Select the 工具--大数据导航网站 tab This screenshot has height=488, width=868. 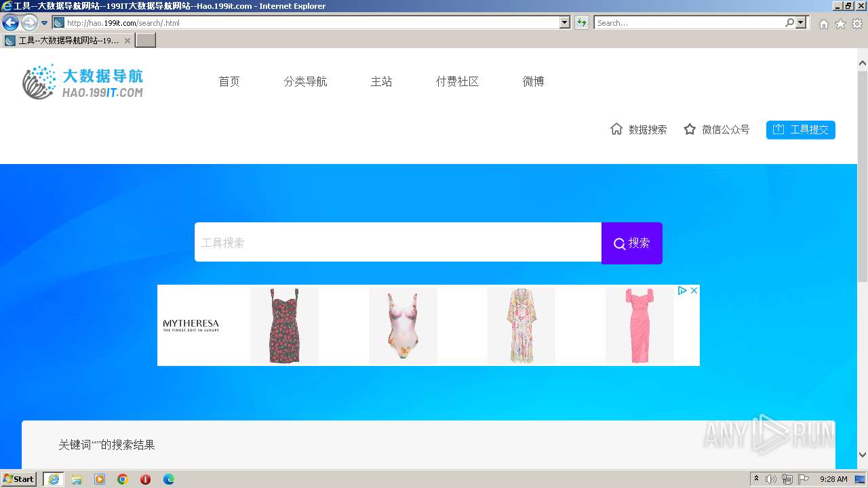(67, 40)
